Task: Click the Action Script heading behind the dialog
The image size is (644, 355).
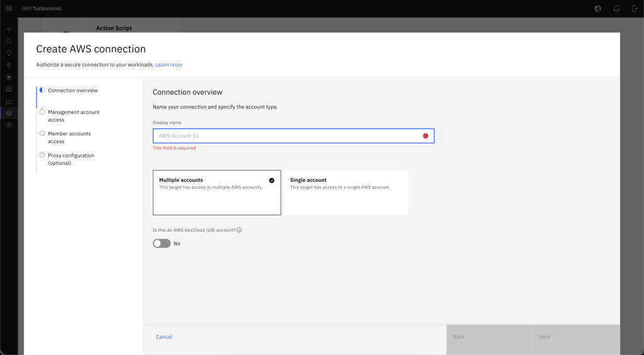Action: [114, 28]
